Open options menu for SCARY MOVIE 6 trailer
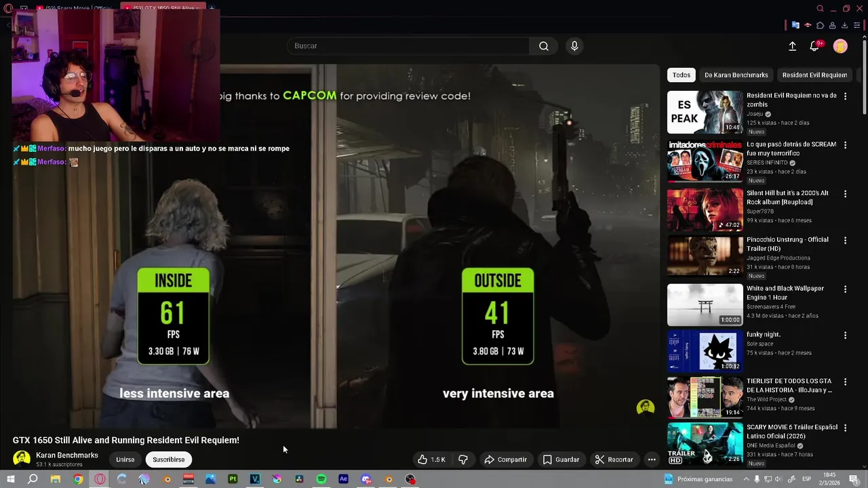Viewport: 868px width, 488px height. tap(845, 428)
